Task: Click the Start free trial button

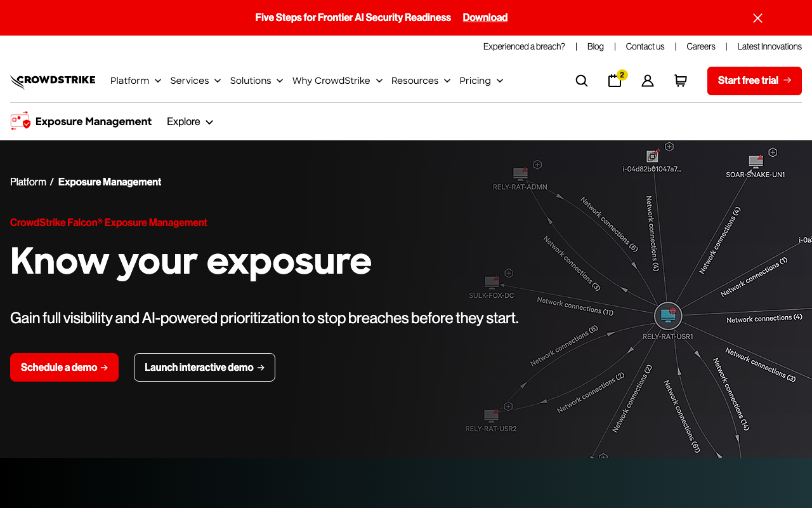Action: pyautogui.click(x=754, y=81)
